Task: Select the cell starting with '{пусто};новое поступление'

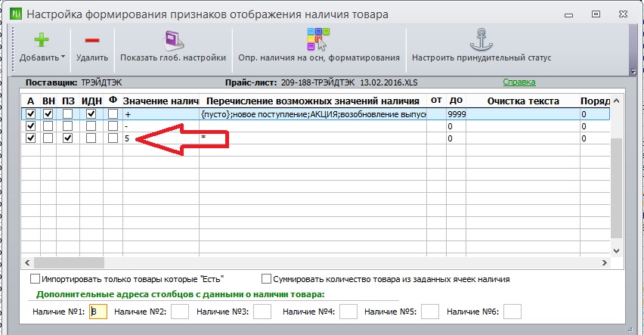Action: pos(313,114)
